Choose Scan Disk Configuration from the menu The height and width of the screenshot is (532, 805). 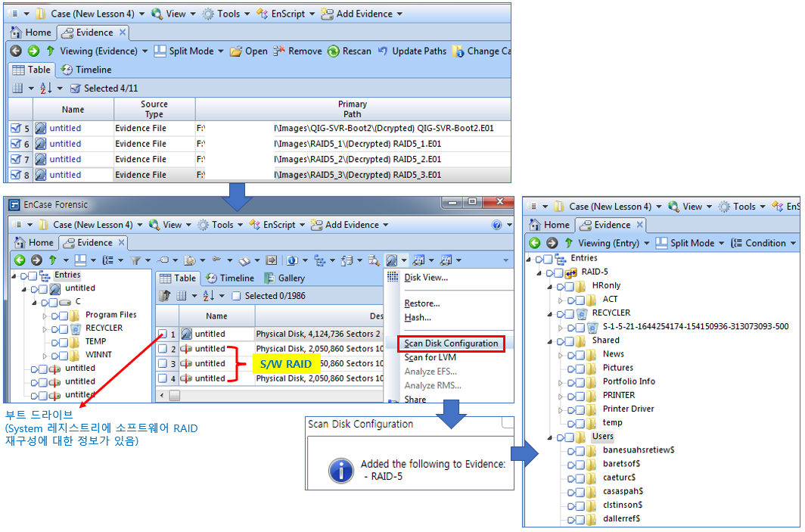(451, 344)
